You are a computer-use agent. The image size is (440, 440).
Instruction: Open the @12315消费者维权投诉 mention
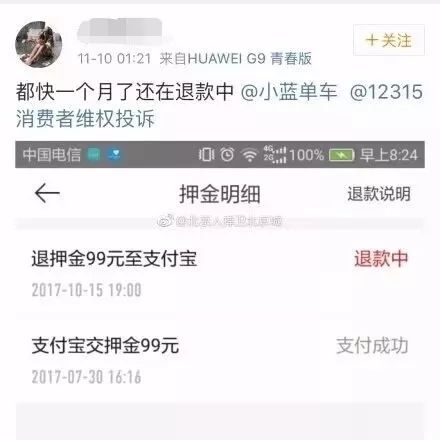click(x=220, y=105)
